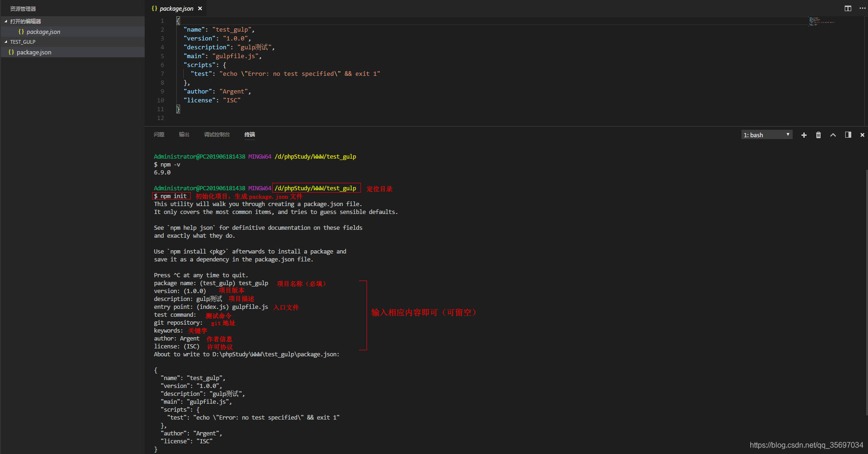Image resolution: width=868 pixels, height=454 pixels.
Task: Select package.json under open editors
Action: 73,32
